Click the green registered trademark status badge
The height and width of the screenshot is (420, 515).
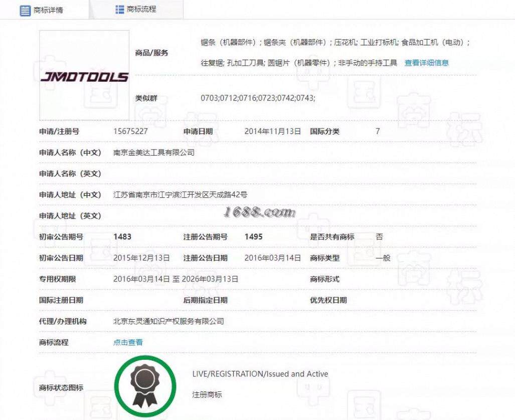[x=145, y=386]
